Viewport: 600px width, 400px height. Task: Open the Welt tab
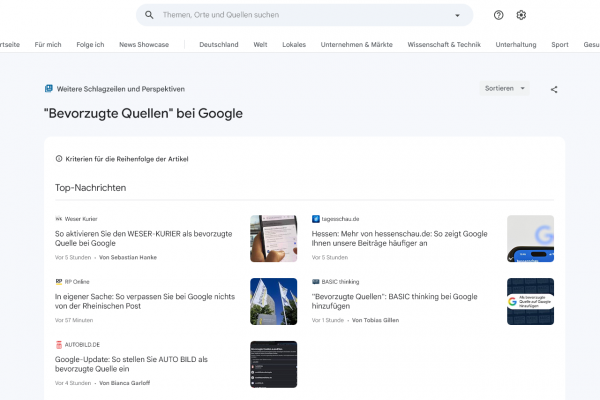point(260,44)
